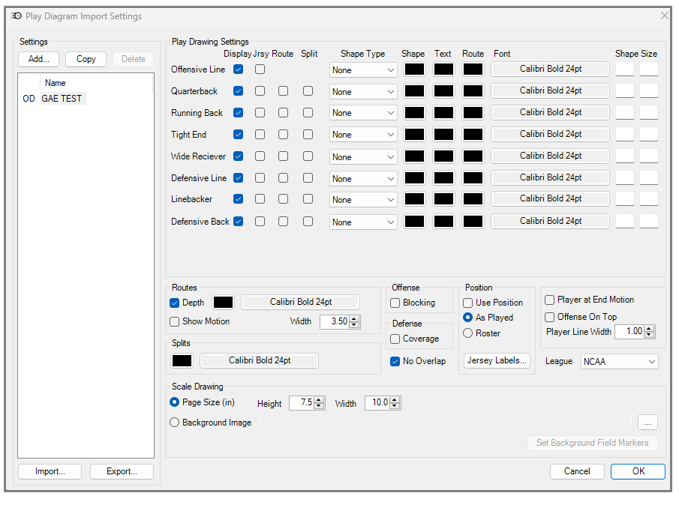
Task: Expand the Running Back Shape Type dropdown
Action: tap(363, 113)
